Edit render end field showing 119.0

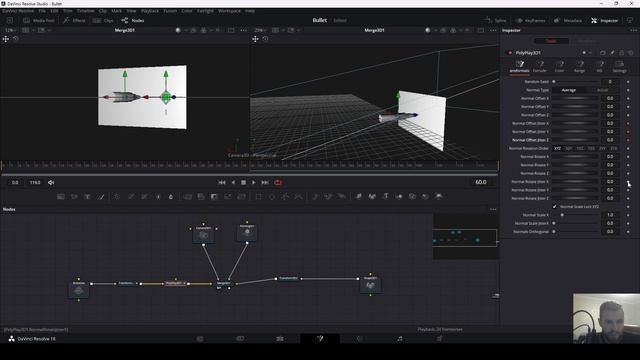[x=35, y=182]
